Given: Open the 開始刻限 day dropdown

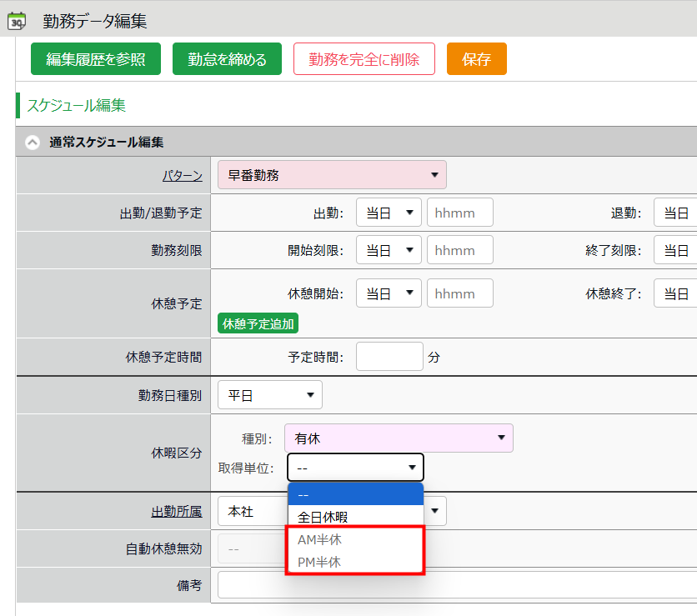Looking at the screenshot, I should [389, 250].
